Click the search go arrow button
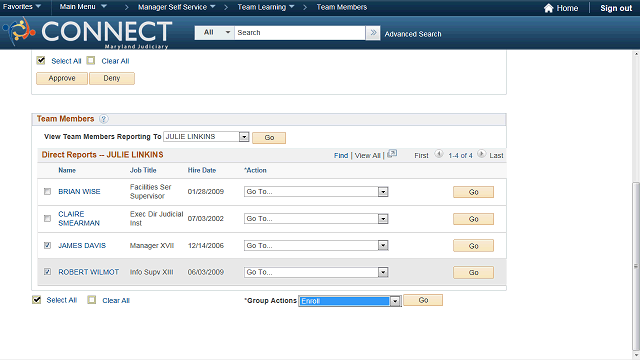640x360 pixels. pos(373,33)
